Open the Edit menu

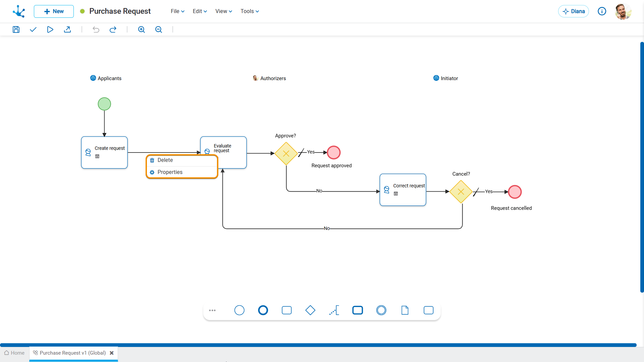click(200, 11)
